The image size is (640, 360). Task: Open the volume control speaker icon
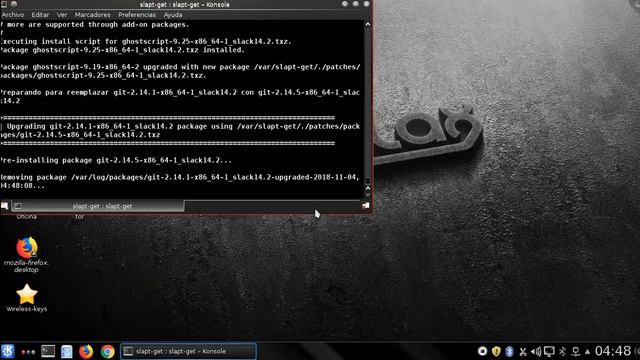536,351
